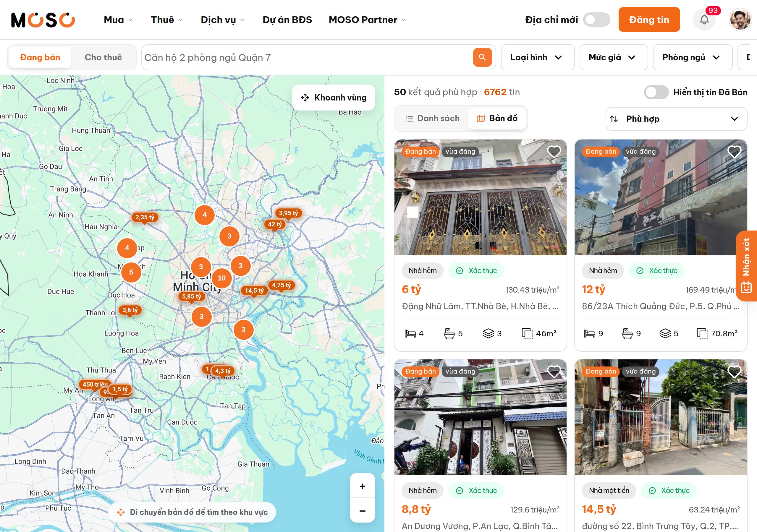Click the Đăng tin button
Image resolution: width=757 pixels, height=532 pixels.
pyautogui.click(x=649, y=20)
